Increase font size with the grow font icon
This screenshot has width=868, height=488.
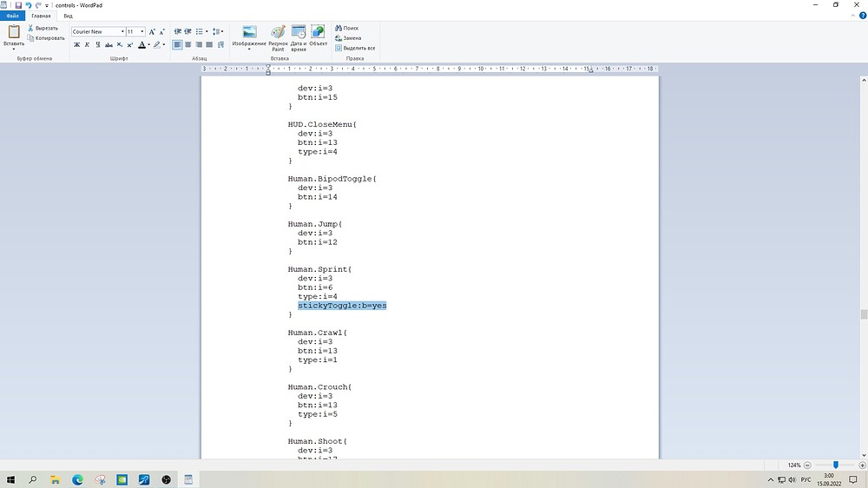click(x=152, y=31)
